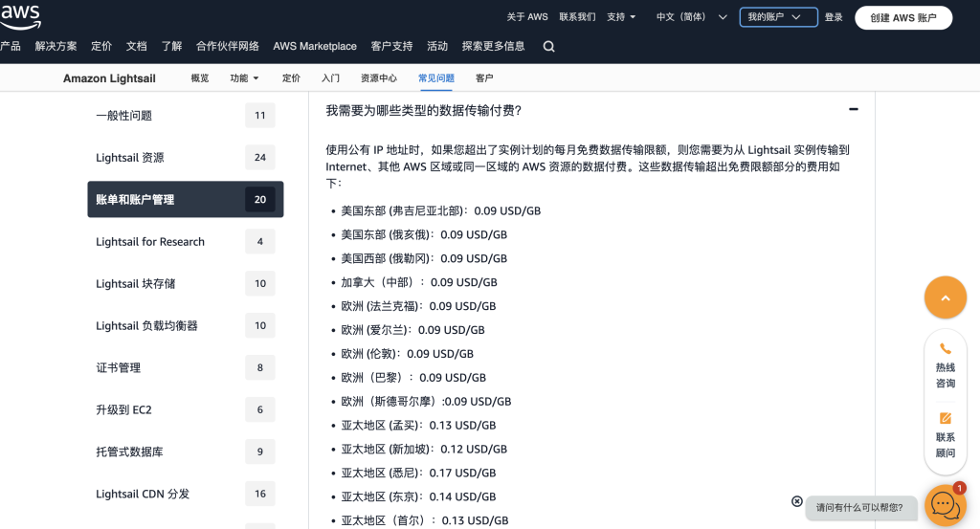Open AWS Marketplace in top navigation
Screen dimensions: 980x529
tap(314, 46)
